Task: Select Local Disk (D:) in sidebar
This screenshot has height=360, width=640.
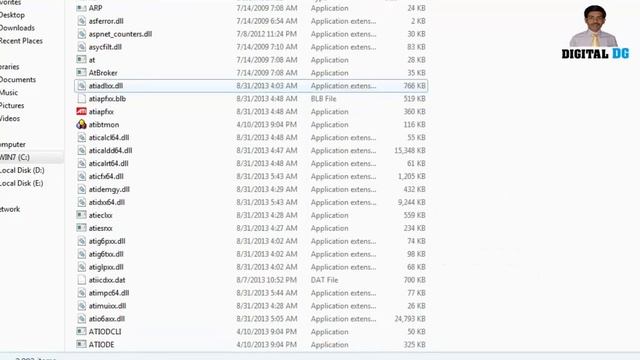Action: [x=22, y=170]
